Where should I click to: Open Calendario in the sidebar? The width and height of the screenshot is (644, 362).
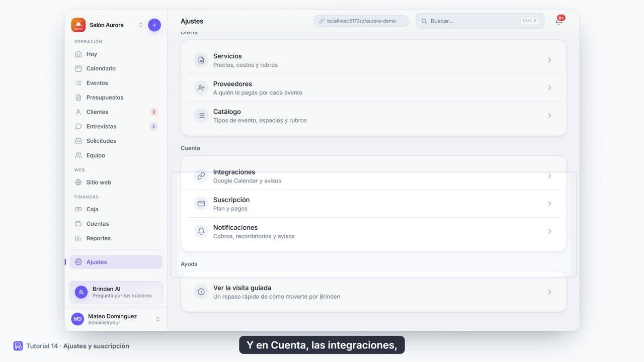pyautogui.click(x=116, y=68)
